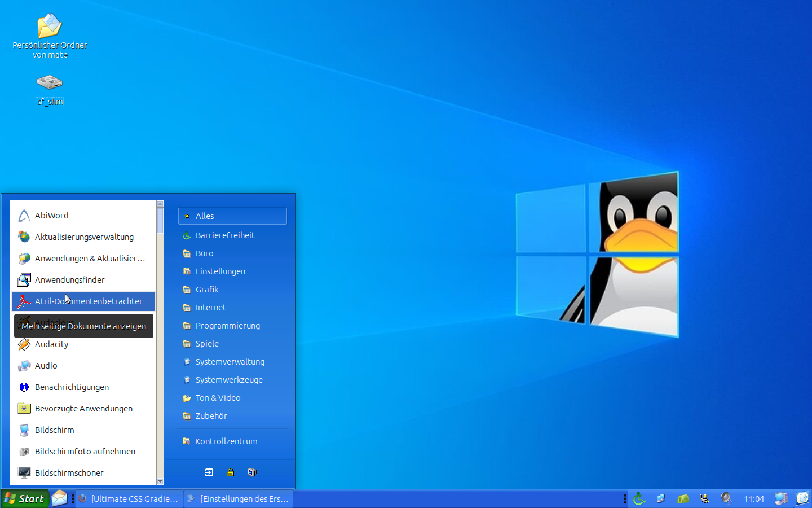Open the volume speaker icon in the tray

726,498
